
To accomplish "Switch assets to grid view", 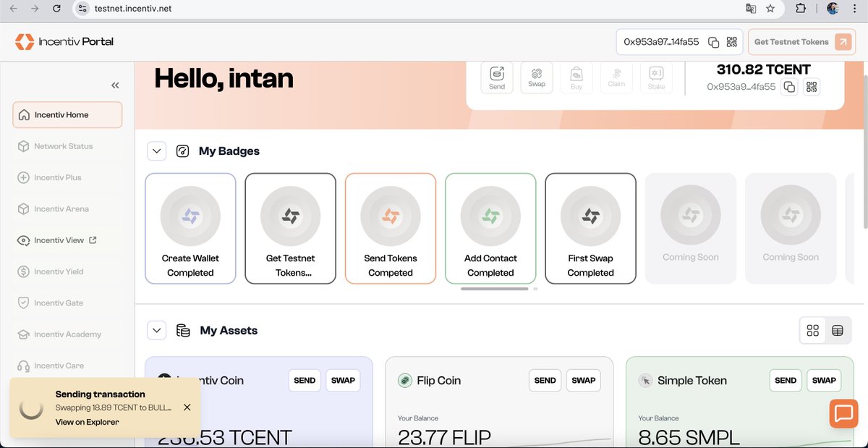I will [x=813, y=331].
